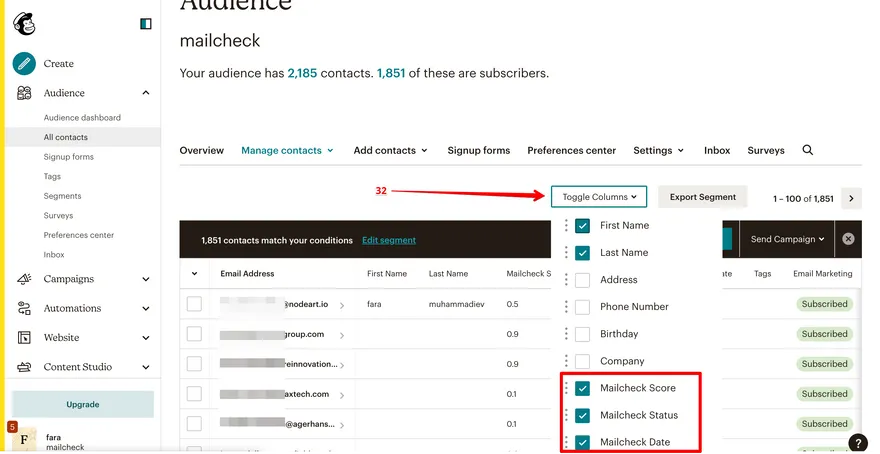Screen dimensions: 880x454
Task: Click the Export Segment button
Action: pyautogui.click(x=703, y=197)
